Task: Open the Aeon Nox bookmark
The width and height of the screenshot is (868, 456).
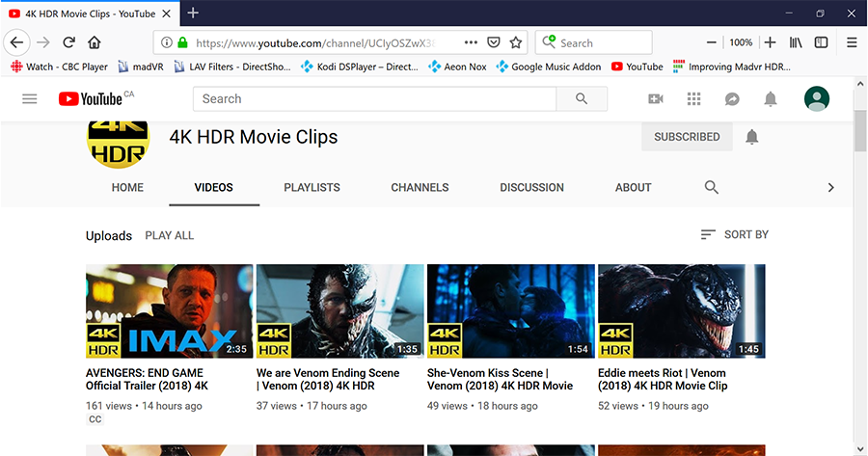Action: point(457,67)
